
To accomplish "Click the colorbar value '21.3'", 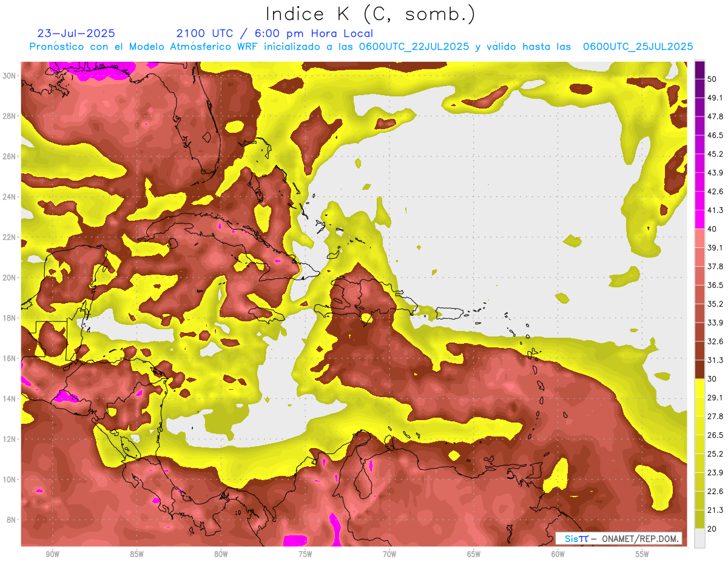I will point(715,510).
